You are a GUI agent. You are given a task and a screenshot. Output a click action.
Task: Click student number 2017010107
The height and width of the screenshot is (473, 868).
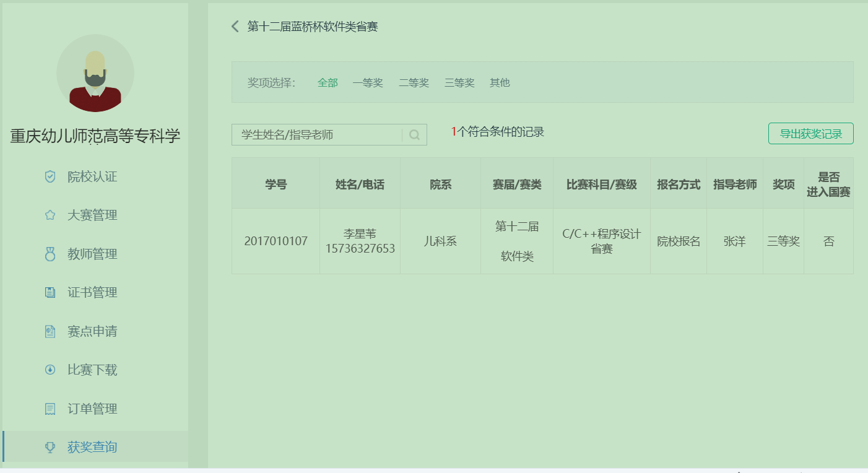[x=276, y=241]
